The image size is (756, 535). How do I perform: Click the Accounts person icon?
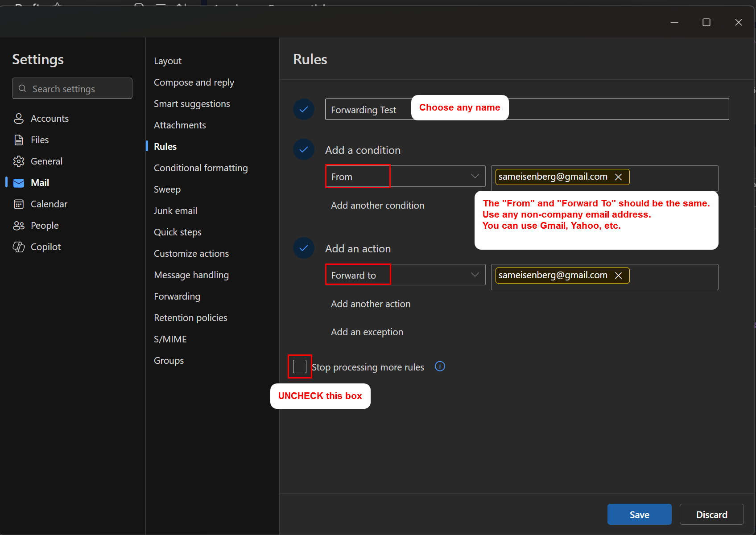click(x=19, y=119)
